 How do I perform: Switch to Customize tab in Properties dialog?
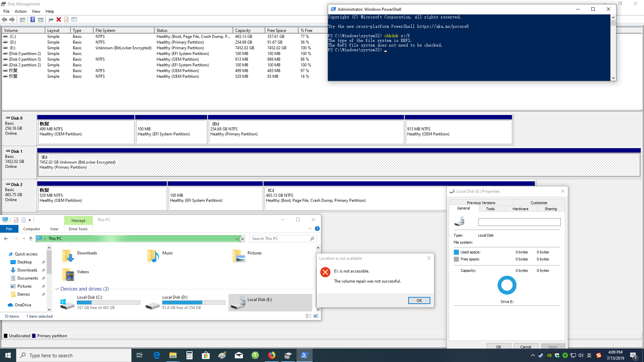[x=539, y=203]
